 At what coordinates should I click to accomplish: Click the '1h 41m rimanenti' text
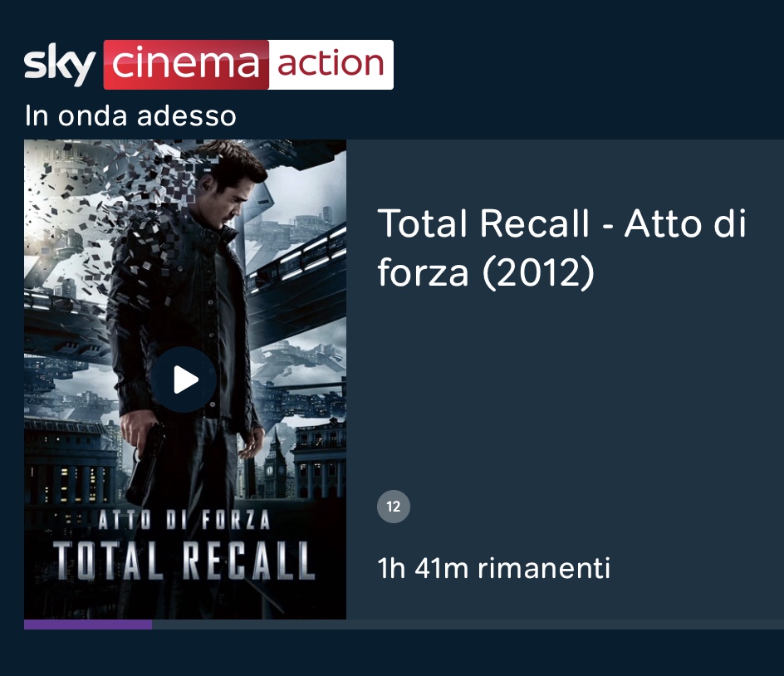493,569
